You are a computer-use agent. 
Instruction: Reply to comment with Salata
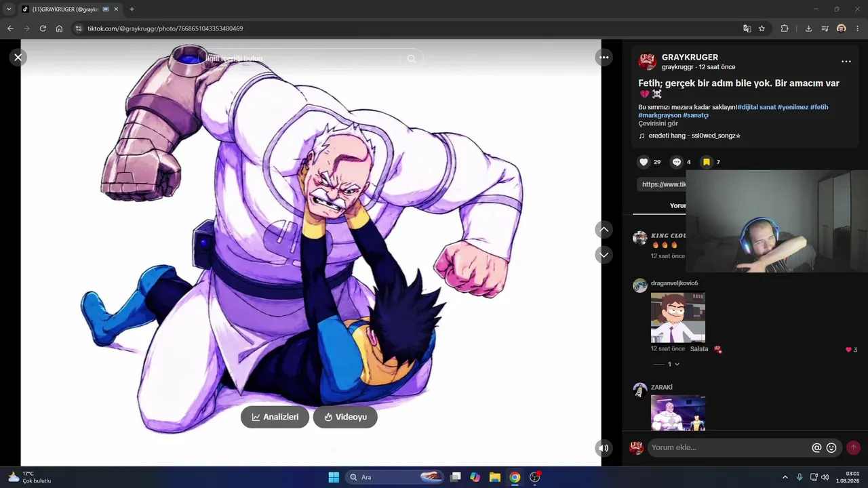tap(699, 349)
